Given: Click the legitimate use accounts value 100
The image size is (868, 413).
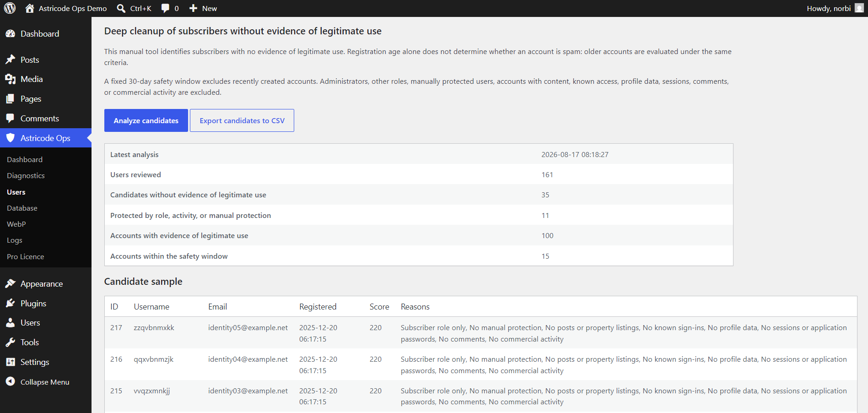Looking at the screenshot, I should [547, 236].
